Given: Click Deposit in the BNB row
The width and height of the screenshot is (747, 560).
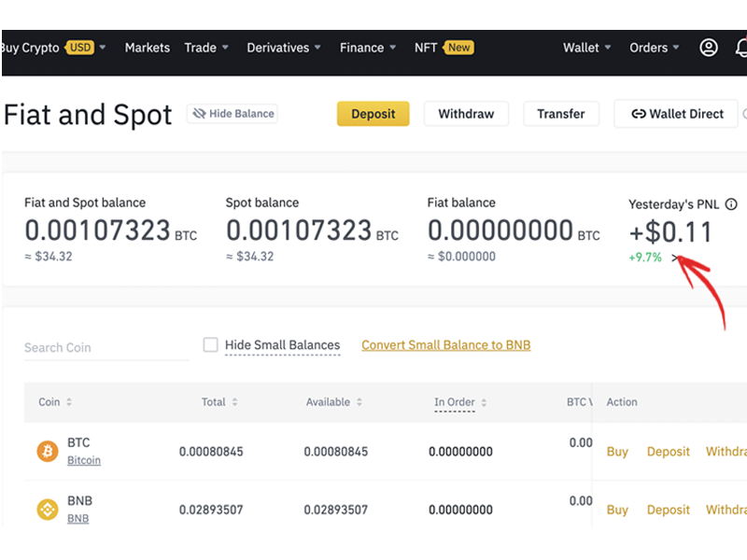Looking at the screenshot, I should coord(668,510).
